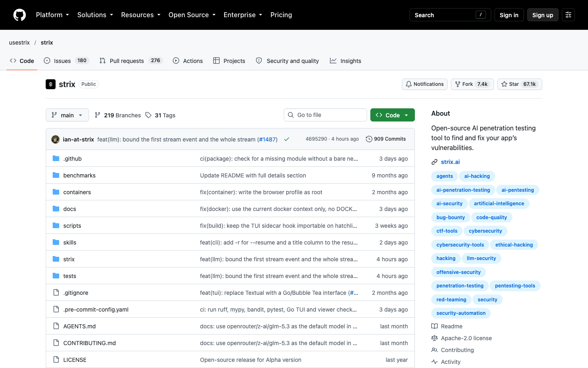Click the strix repository avatar icon
Viewport: 588px width, 368px height.
point(51,84)
